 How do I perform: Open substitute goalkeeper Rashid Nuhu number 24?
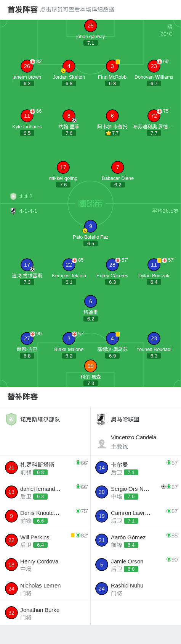pyautogui.click(x=136, y=589)
